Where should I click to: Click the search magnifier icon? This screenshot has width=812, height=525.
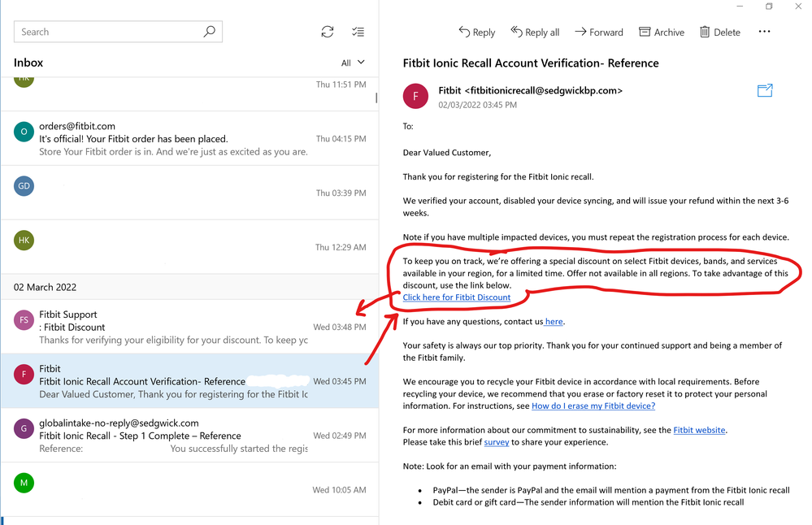[x=209, y=32]
